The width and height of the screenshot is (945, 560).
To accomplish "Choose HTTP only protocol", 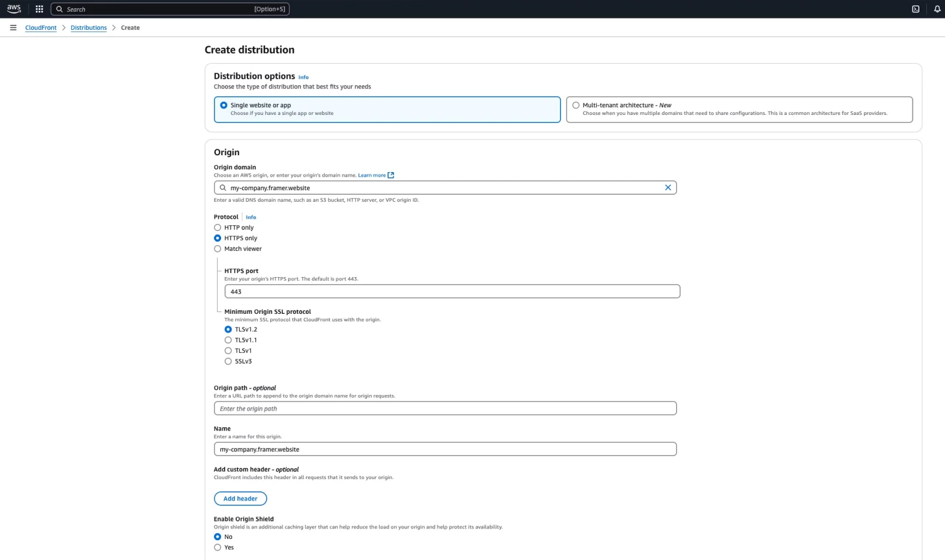I will [218, 228].
